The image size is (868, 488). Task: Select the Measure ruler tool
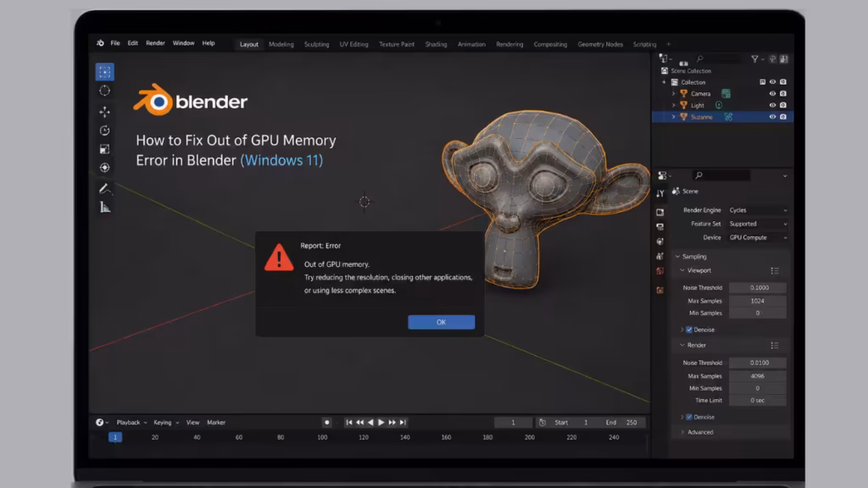click(104, 208)
